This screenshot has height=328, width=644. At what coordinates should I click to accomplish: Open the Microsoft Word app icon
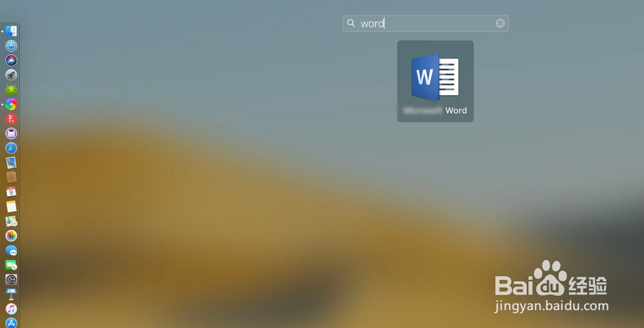(x=435, y=77)
